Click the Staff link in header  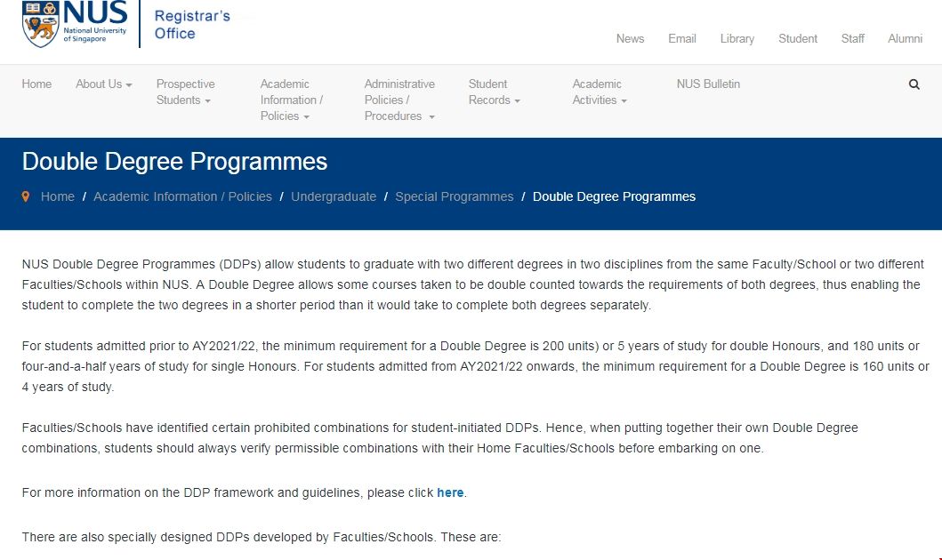coord(852,38)
